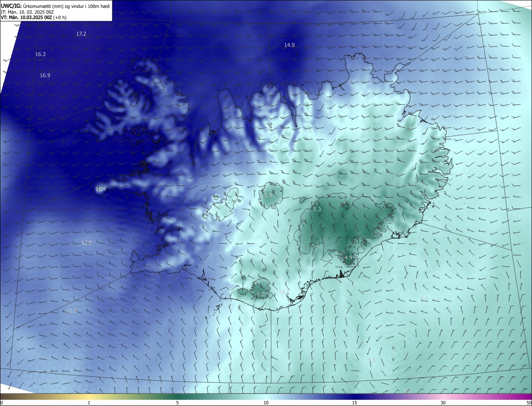The height and width of the screenshot is (406, 532).
Task: Click the 'IT: Mán. 10. 03. 2025 00Z' line
Action: pyautogui.click(x=27, y=12)
